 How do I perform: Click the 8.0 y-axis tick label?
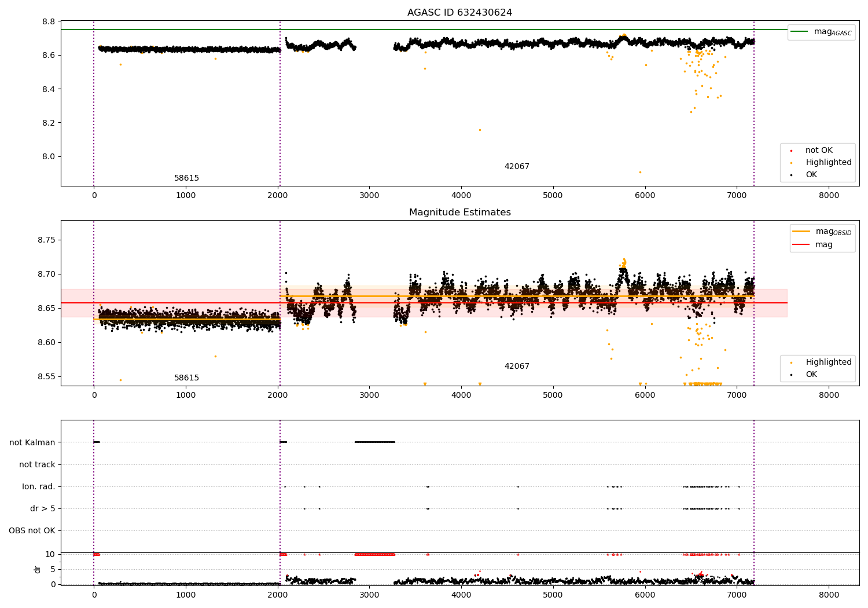49,156
